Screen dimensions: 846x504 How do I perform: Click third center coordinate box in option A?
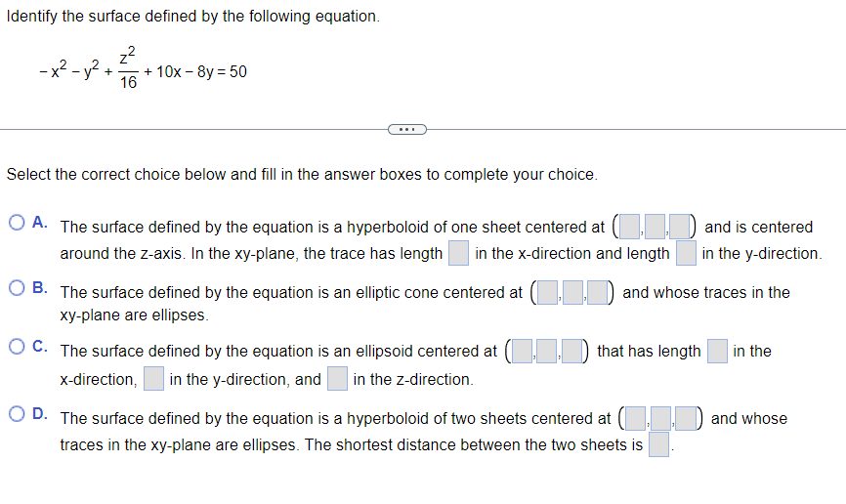[x=680, y=227]
